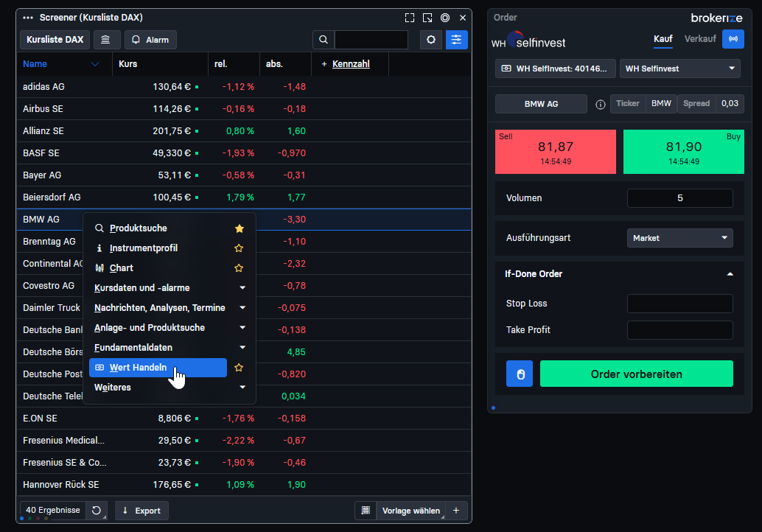Select the Hannover Rück SE row
This screenshot has height=532, width=762.
243,485
